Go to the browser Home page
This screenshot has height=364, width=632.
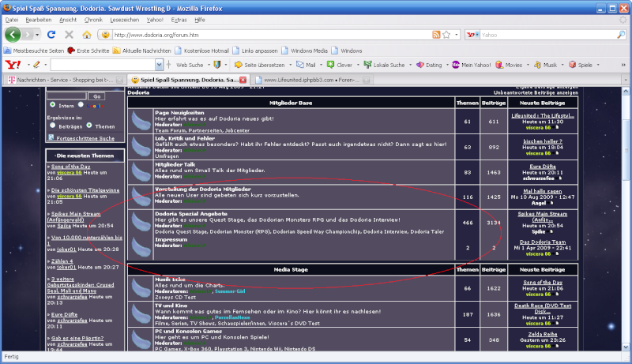(x=87, y=35)
